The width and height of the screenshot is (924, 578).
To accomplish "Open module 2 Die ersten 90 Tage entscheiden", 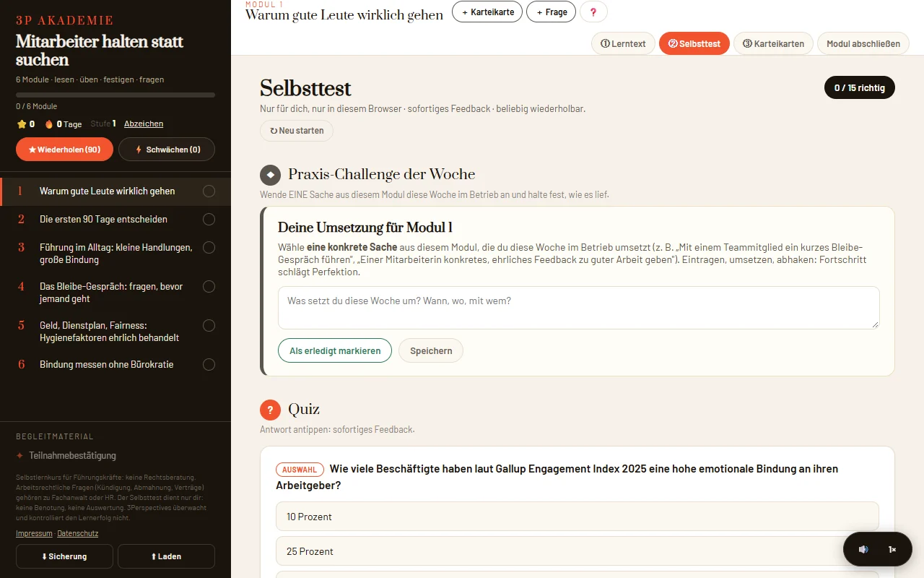I will (x=115, y=219).
